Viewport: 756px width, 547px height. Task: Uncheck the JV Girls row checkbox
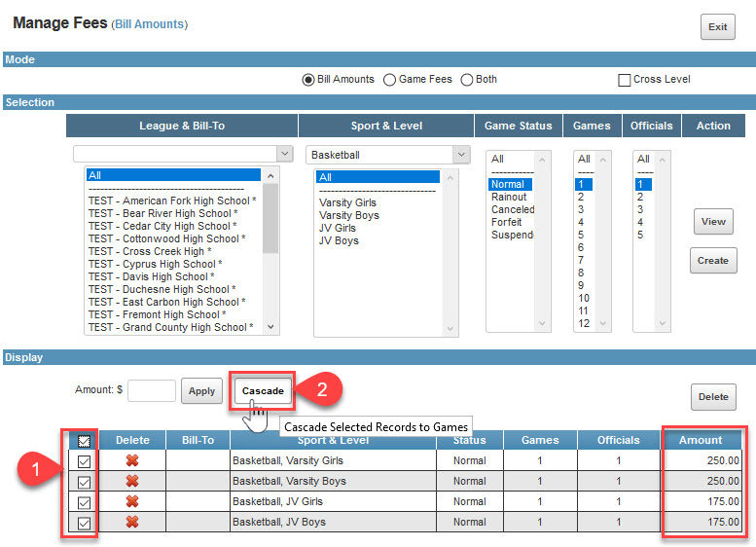pyautogui.click(x=84, y=502)
